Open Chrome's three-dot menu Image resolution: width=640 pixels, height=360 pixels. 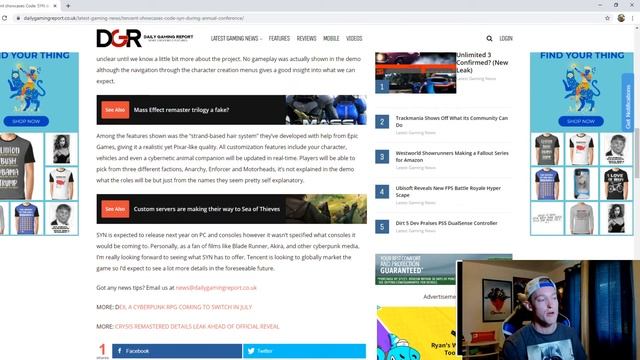633,18
